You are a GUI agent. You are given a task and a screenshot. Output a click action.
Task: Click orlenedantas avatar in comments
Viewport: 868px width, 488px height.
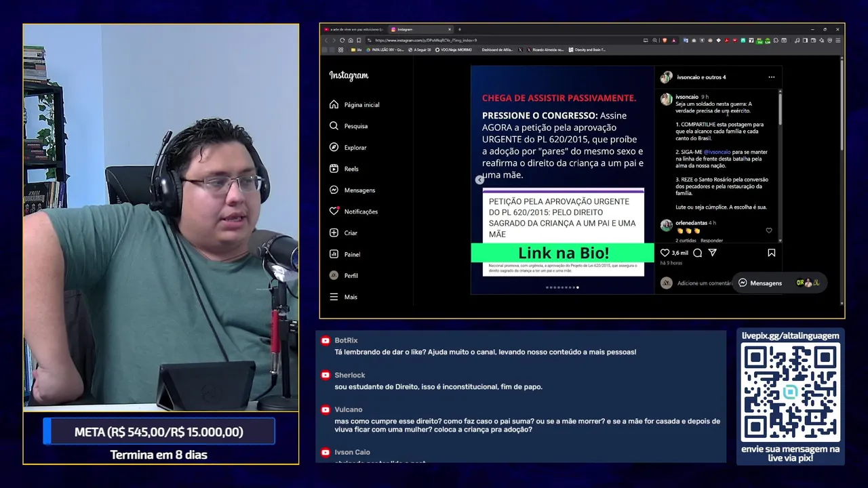[667, 225]
